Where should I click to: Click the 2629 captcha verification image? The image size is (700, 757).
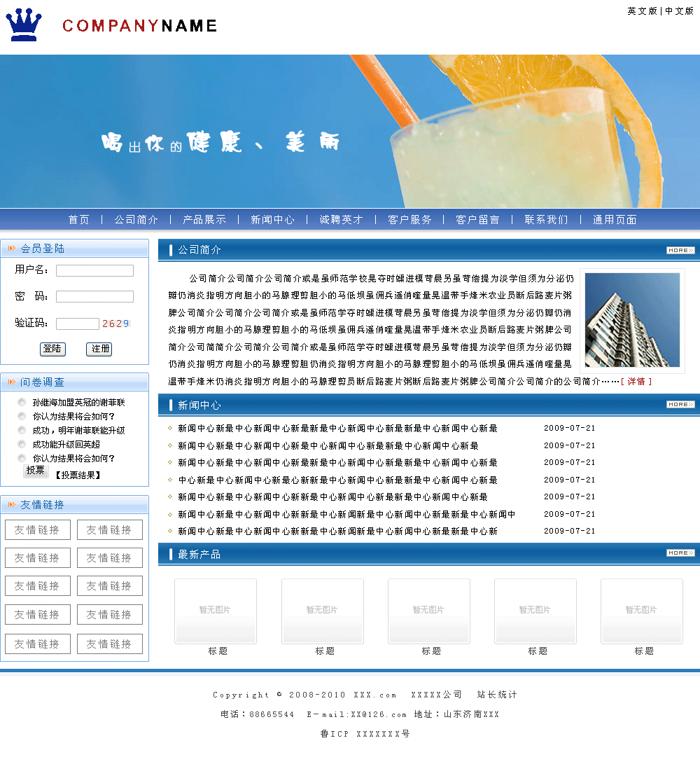click(x=115, y=324)
